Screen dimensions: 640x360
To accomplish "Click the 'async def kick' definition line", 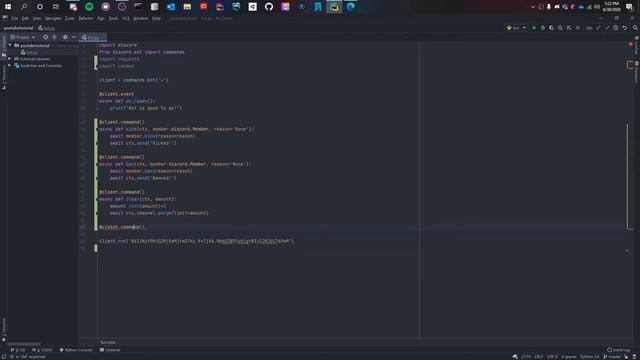I will tap(176, 129).
